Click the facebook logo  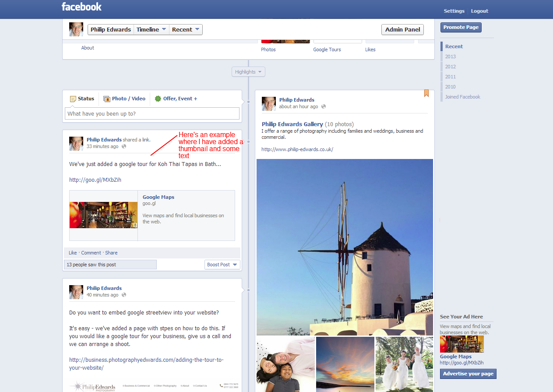[81, 7]
